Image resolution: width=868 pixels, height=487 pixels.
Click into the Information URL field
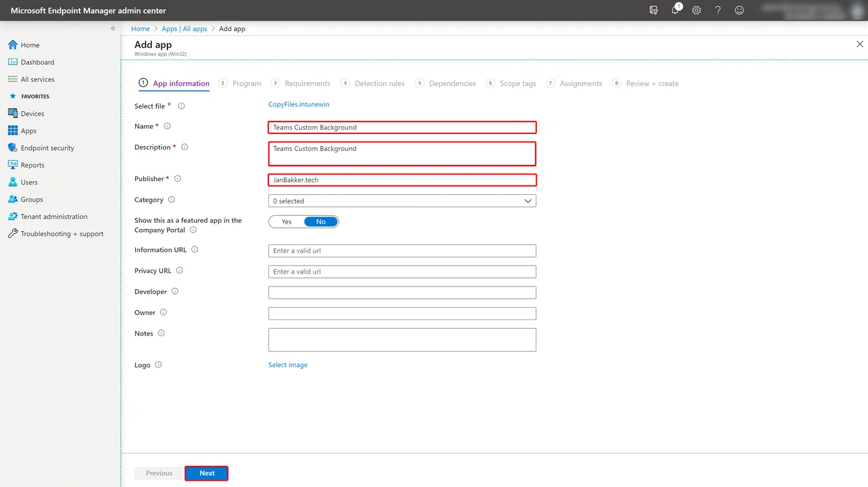402,251
